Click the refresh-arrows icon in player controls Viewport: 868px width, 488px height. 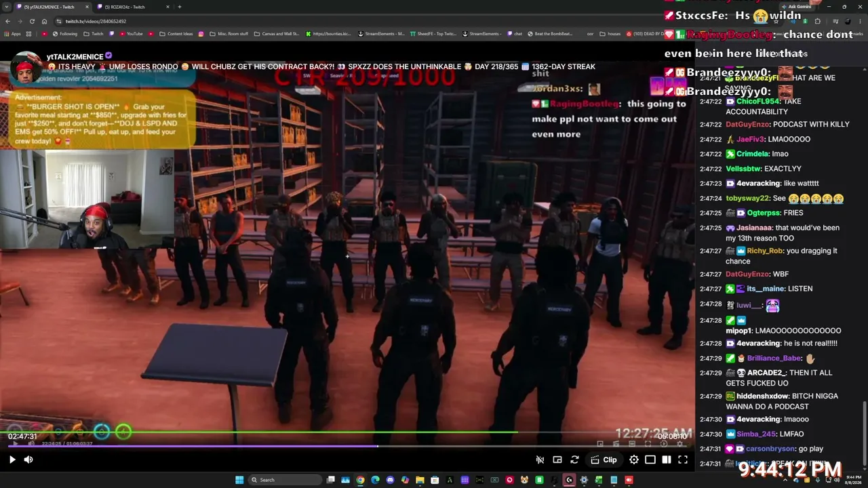(574, 460)
